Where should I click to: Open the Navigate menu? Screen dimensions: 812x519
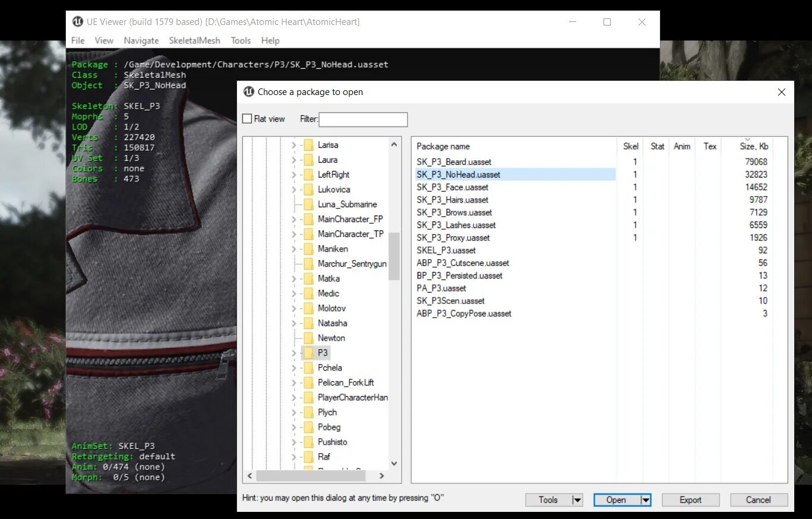coord(141,40)
